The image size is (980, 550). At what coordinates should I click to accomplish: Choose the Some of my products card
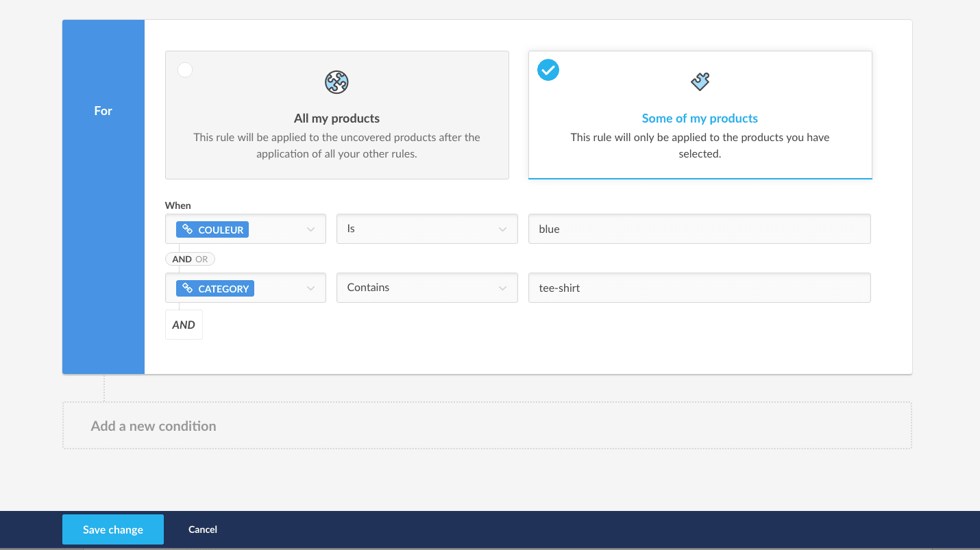[700, 115]
